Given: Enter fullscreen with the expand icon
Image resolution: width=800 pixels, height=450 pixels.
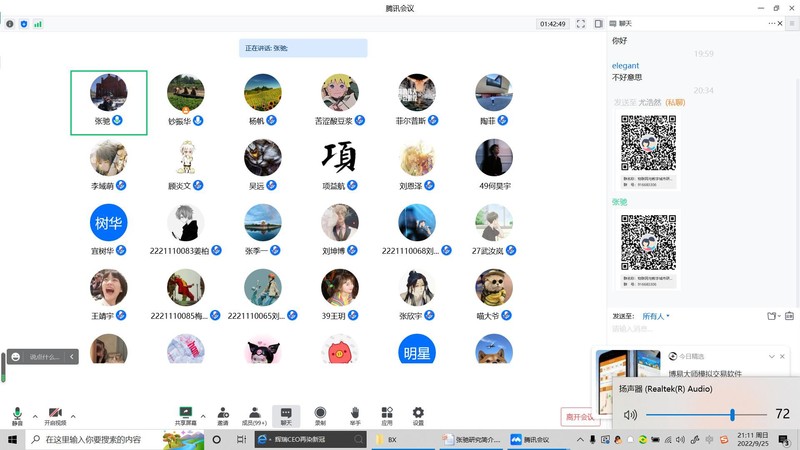Looking at the screenshot, I should [581, 23].
